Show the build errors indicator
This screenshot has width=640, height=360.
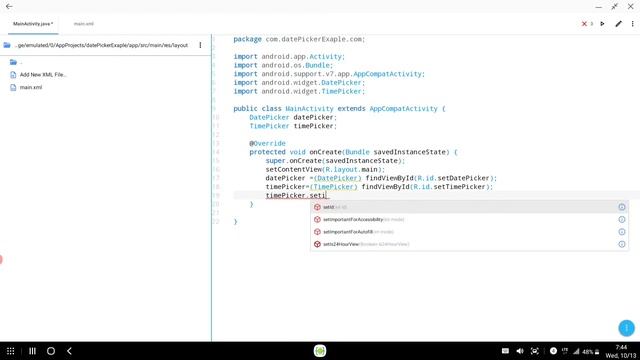587,24
